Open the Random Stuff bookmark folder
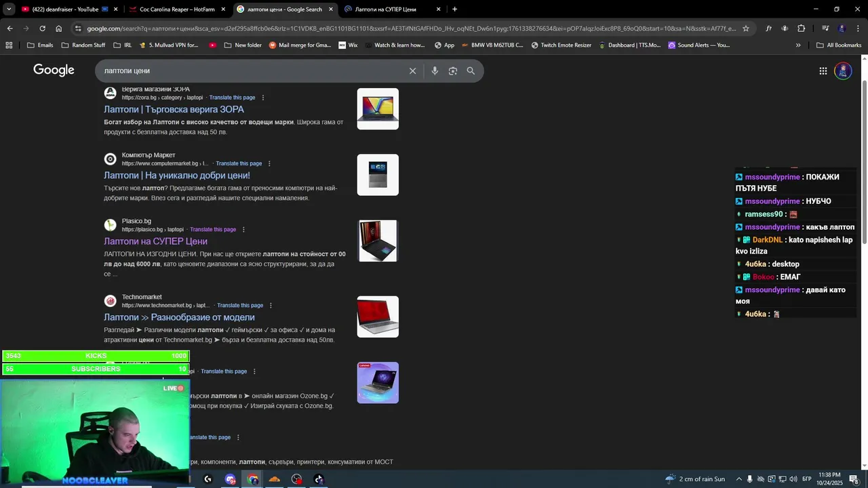The image size is (868, 488). [83, 45]
